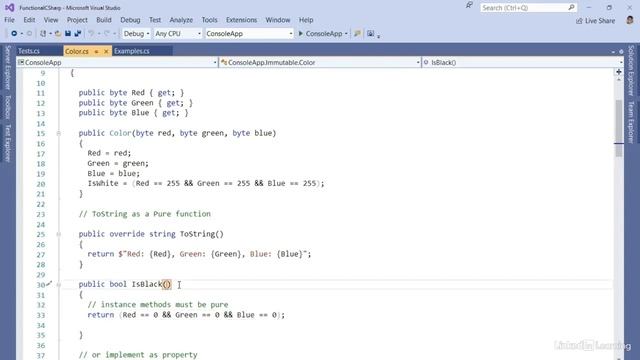Click the ToString method name on line 25
The width and height of the screenshot is (640, 360).
click(x=197, y=234)
